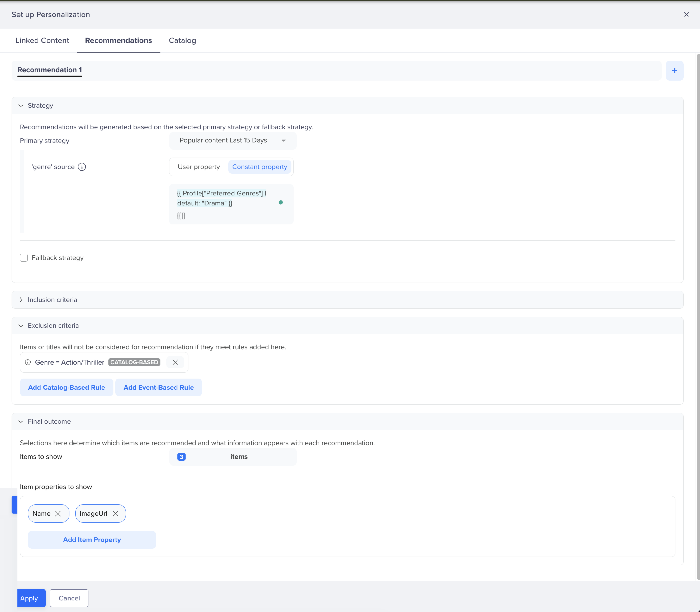Screen dimensions: 700x612
Task: Open the Catalog tab
Action: (182, 40)
